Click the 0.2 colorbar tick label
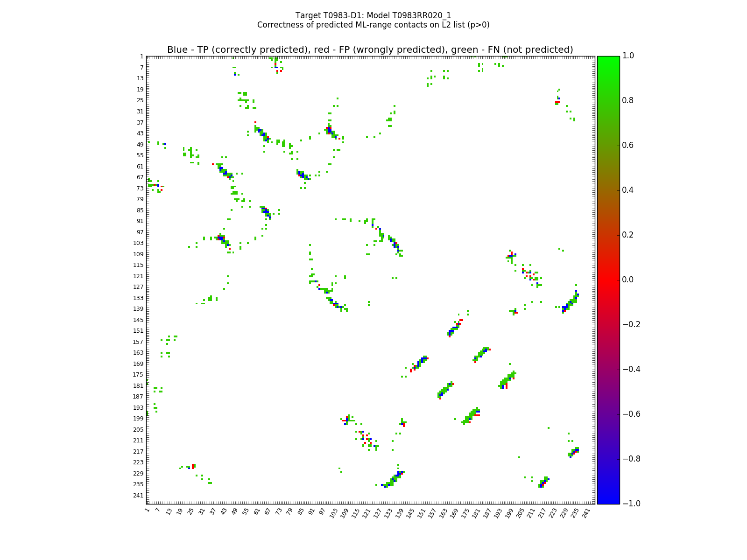 coord(629,235)
